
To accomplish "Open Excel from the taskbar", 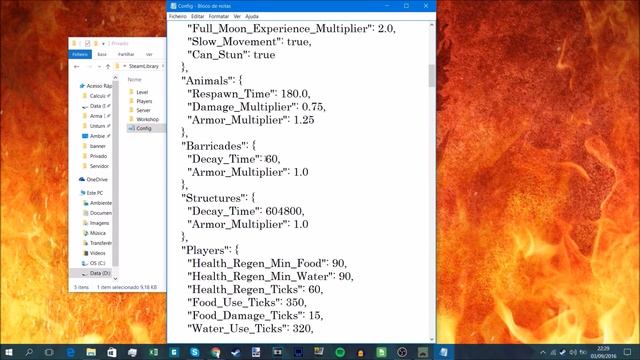I will pyautogui.click(x=153, y=352).
